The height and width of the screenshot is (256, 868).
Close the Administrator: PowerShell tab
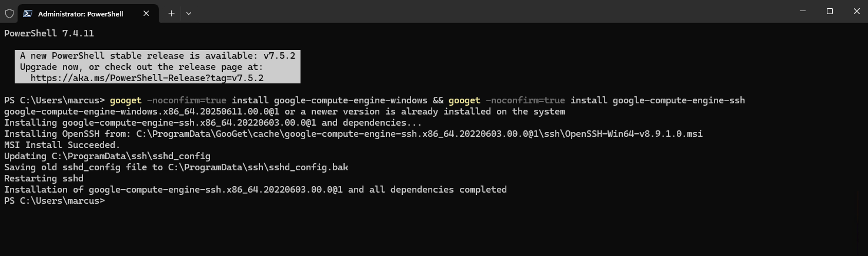[x=146, y=13]
